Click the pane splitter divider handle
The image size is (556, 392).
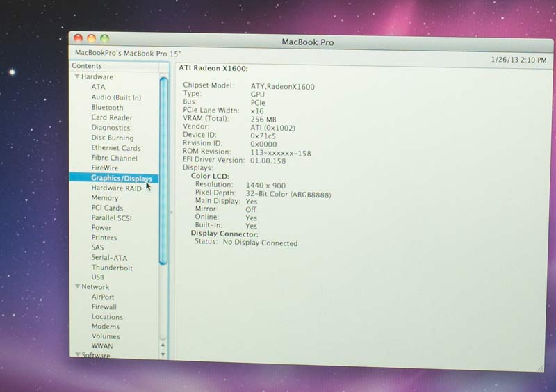(171, 213)
